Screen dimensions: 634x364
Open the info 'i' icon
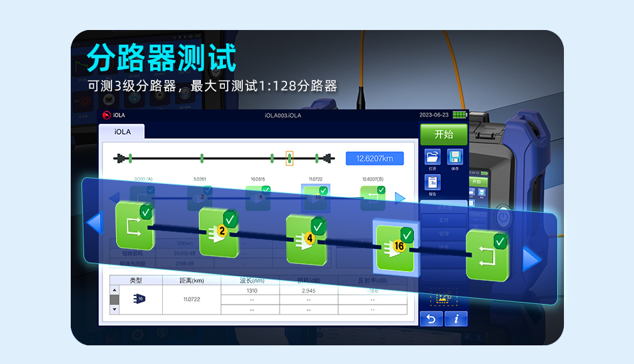[456, 319]
